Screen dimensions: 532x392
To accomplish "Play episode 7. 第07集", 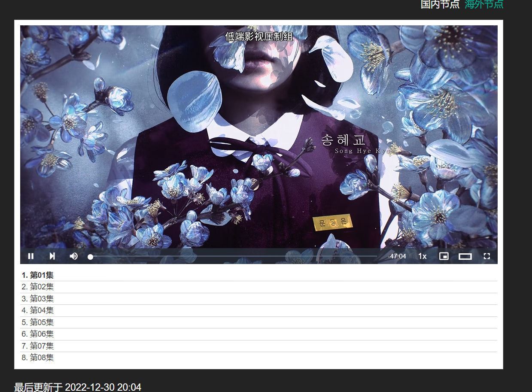I will pyautogui.click(x=259, y=346).
